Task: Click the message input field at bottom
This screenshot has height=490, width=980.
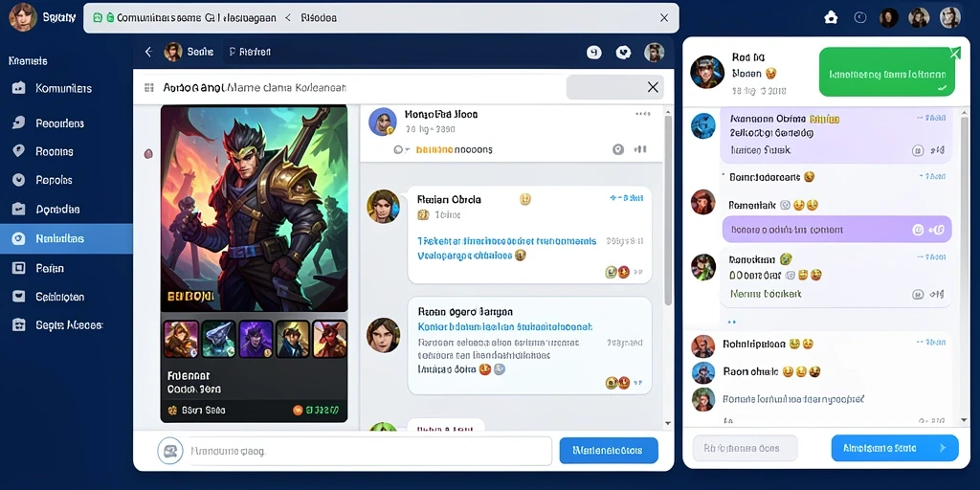Action: click(370, 451)
